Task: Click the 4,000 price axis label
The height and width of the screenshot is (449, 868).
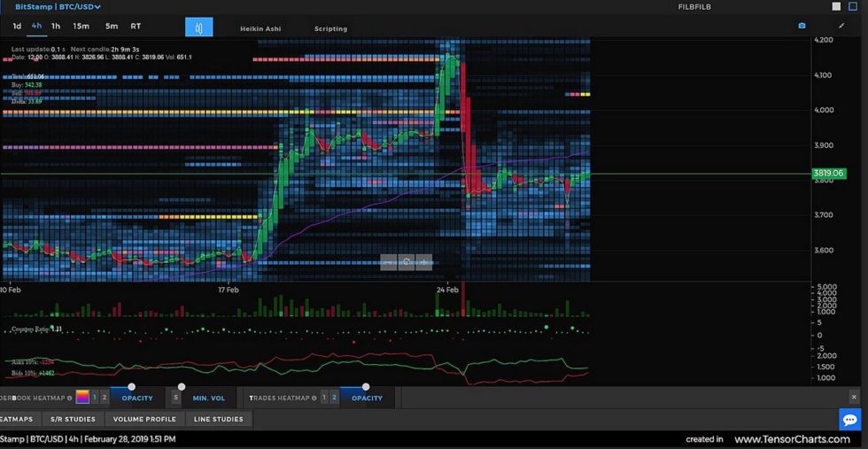Action: [x=824, y=110]
